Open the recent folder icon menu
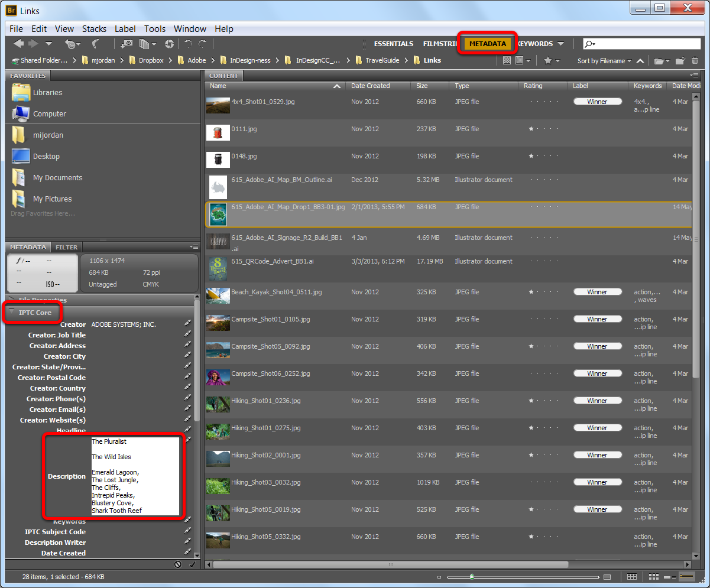Image resolution: width=710 pixels, height=588 pixels. pyautogui.click(x=662, y=60)
